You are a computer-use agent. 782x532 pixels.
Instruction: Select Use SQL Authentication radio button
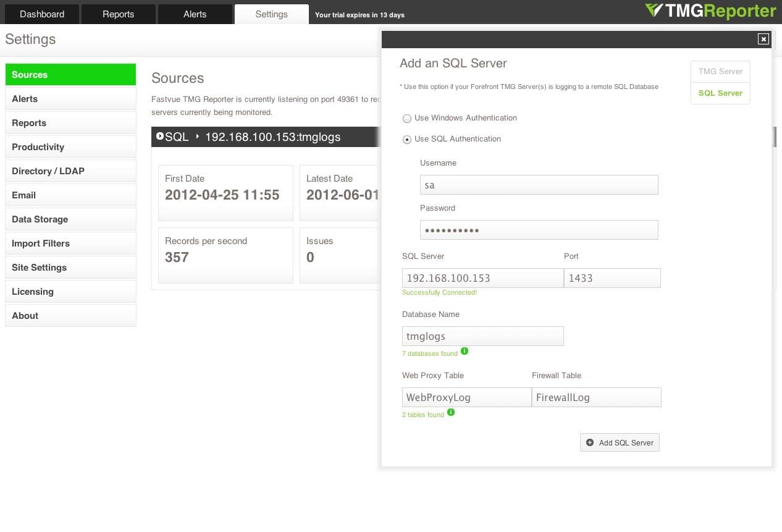pyautogui.click(x=406, y=140)
